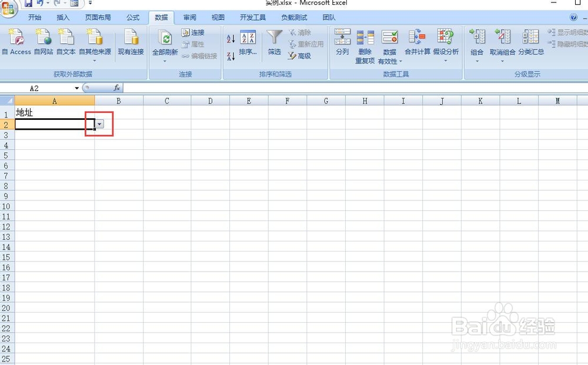The width and height of the screenshot is (588, 365).
Task: Open the Home (开始) tab
Action: tap(35, 17)
